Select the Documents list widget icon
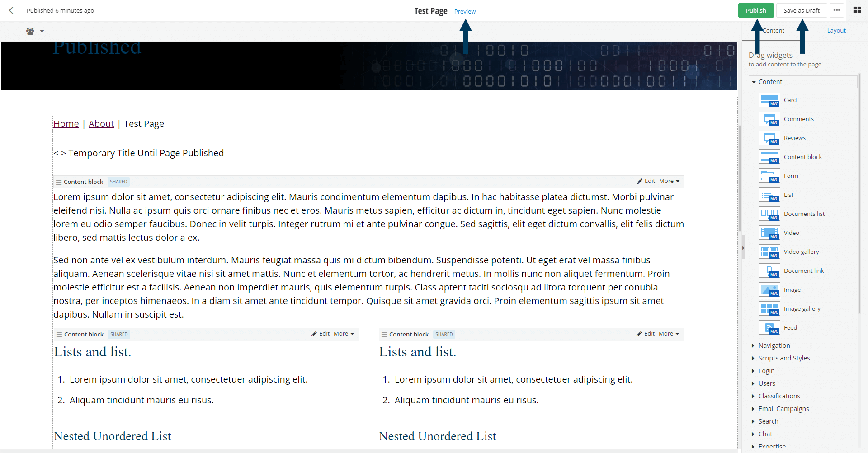868x453 pixels. tap(769, 214)
